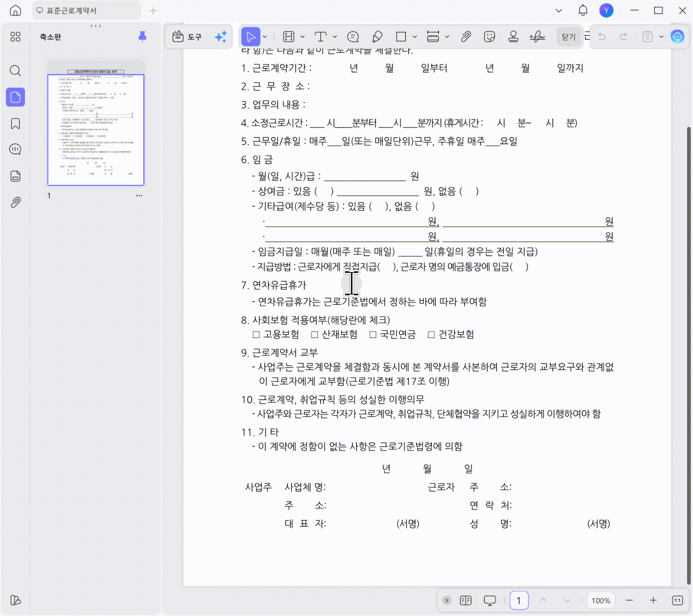This screenshot has width=693, height=616.
Task: Expand the shape tool dropdown arrow
Action: coord(415,37)
